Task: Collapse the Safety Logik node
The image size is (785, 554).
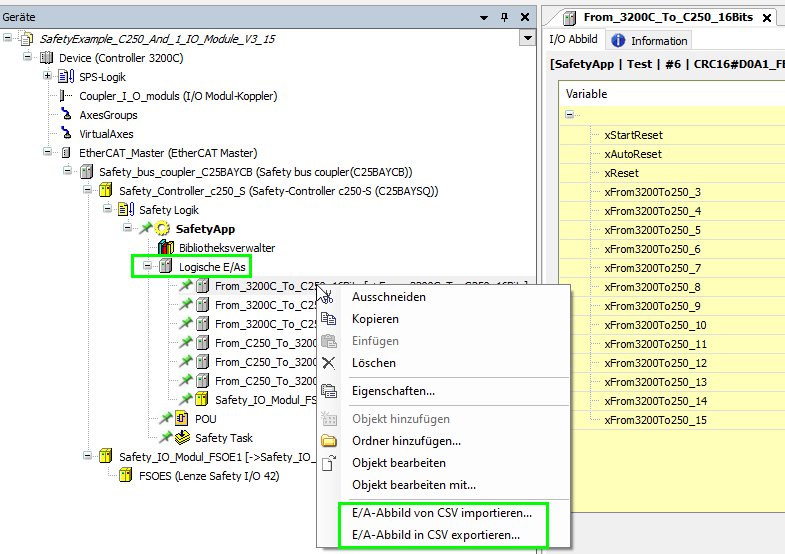Action: (x=108, y=209)
